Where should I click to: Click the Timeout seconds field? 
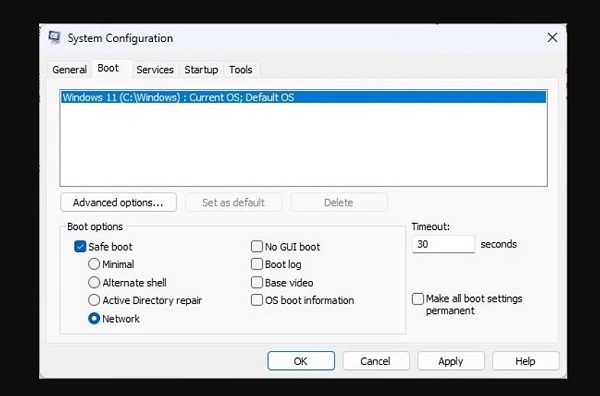(x=443, y=244)
